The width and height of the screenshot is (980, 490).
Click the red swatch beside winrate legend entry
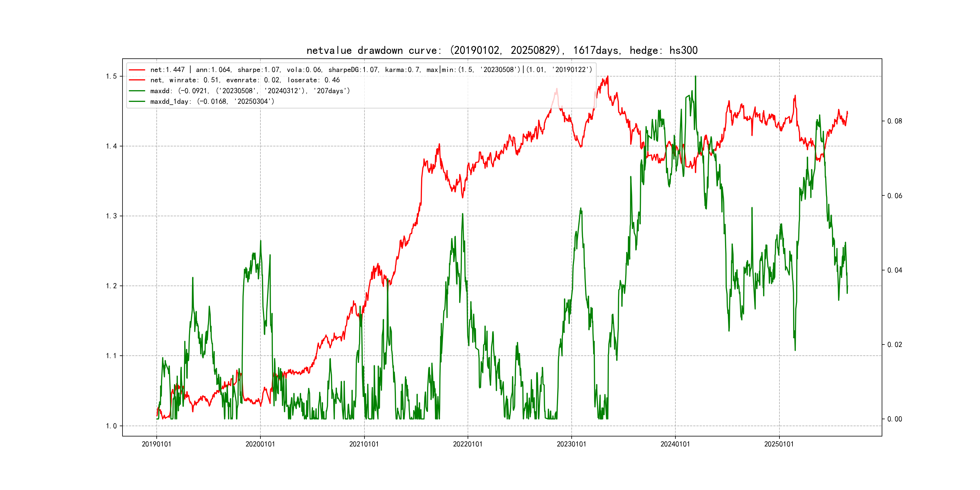137,80
